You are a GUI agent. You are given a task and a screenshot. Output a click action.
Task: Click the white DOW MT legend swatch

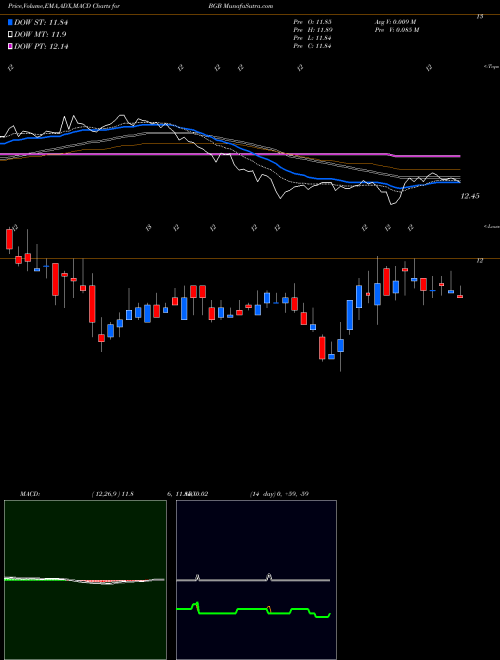pos(10,34)
